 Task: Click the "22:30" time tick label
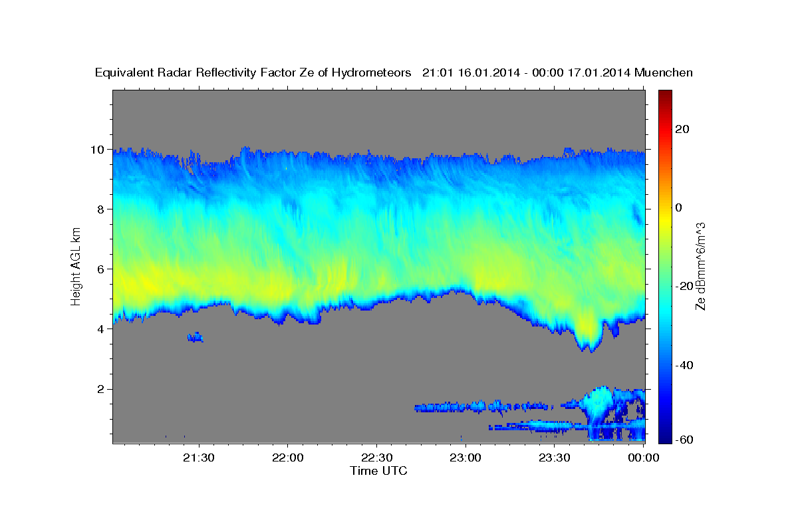point(376,458)
